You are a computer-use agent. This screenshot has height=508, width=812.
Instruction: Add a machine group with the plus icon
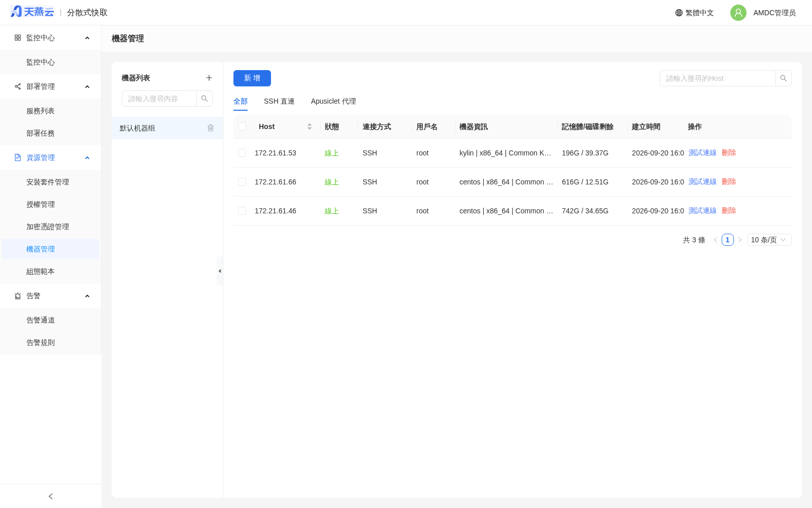point(209,78)
